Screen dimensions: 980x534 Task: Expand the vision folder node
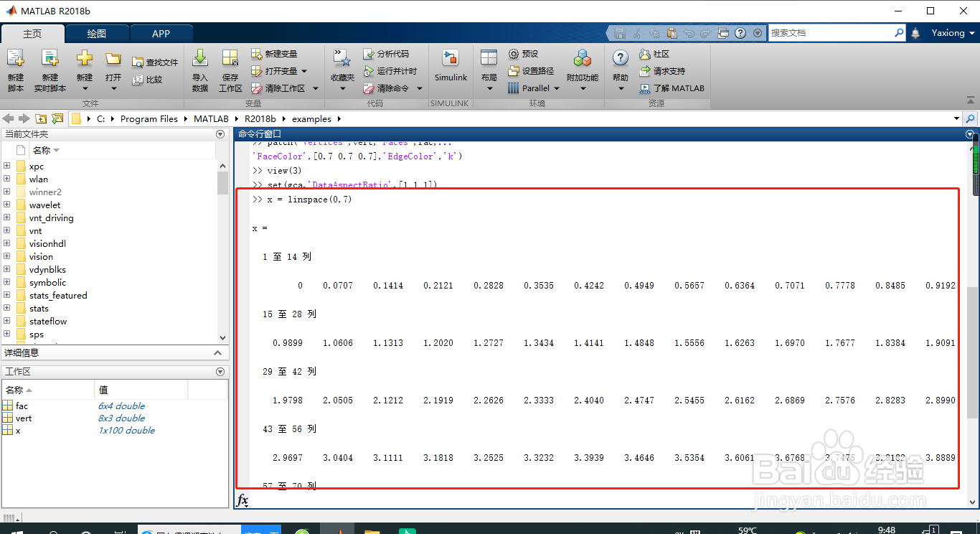[6, 256]
